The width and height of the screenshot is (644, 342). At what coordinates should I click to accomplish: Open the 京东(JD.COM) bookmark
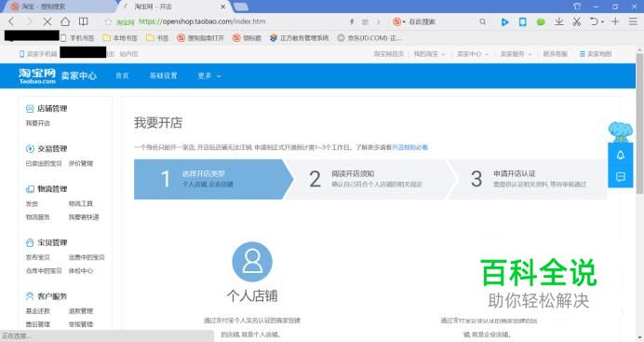point(369,38)
